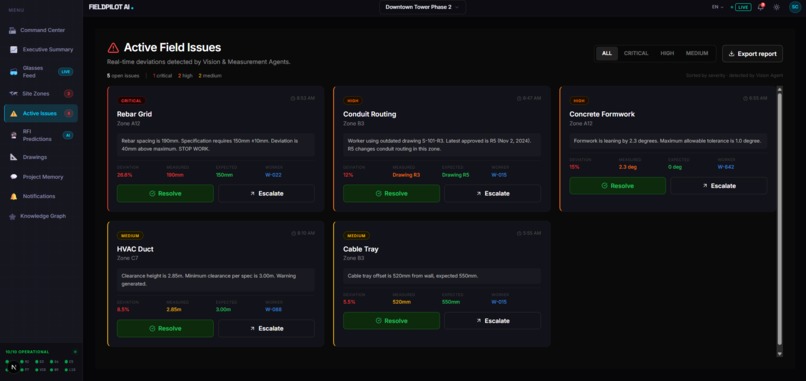Escalate the Concrete Formwork issue

pos(719,186)
